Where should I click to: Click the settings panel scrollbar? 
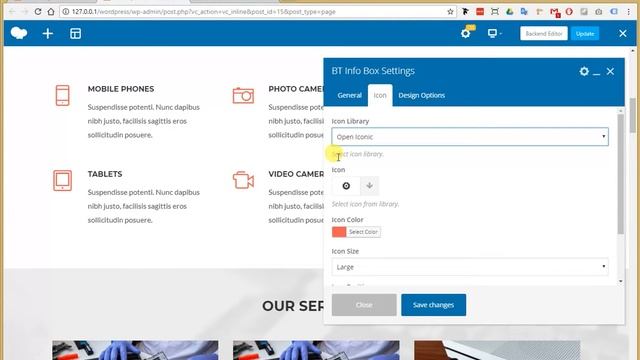(x=620, y=174)
